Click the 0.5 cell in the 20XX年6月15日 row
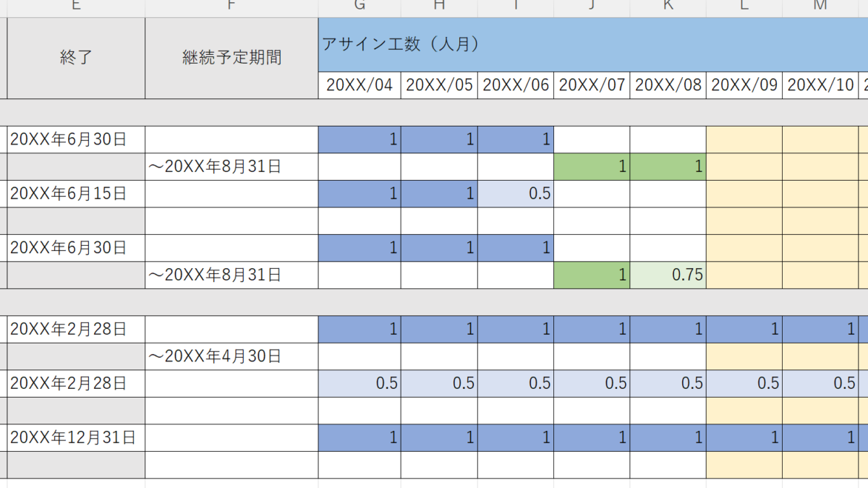Image resolution: width=868 pixels, height=488 pixels. tap(516, 194)
